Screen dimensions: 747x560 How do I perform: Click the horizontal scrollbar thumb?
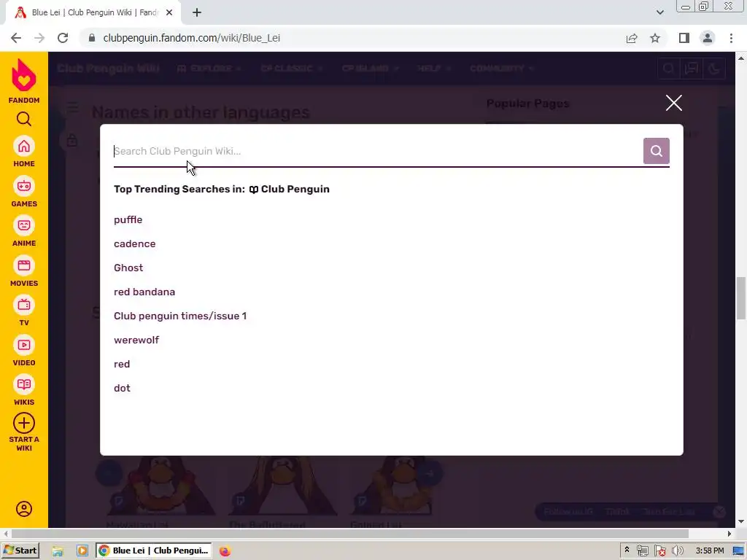point(350,533)
